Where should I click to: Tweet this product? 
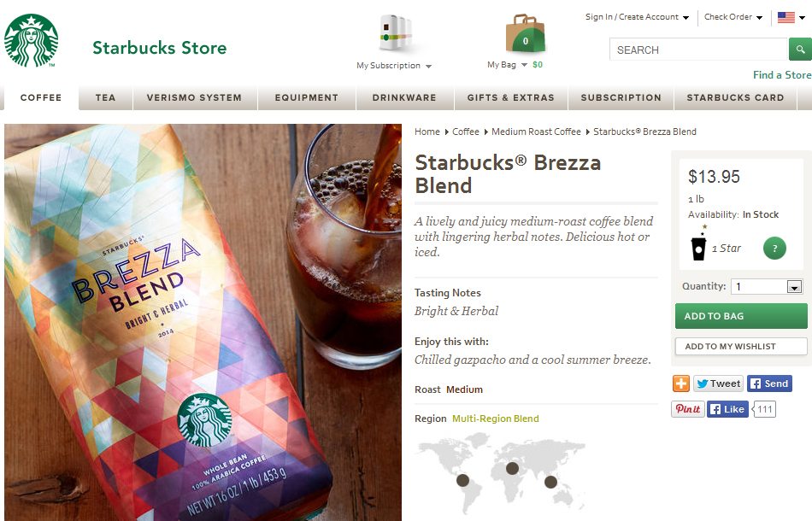718,383
